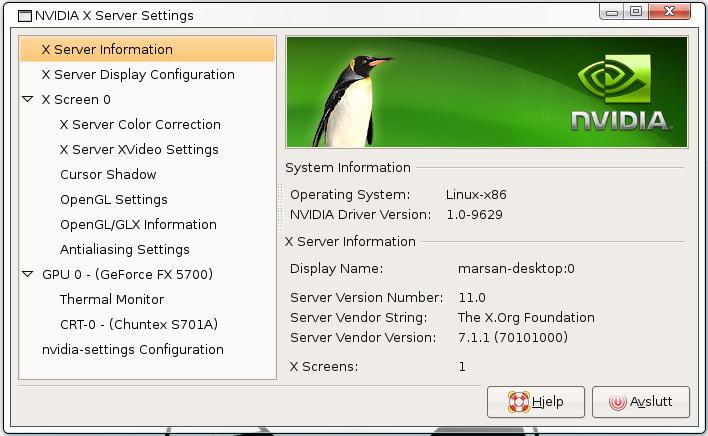Click The X.Org Foundation vendor string

click(526, 317)
